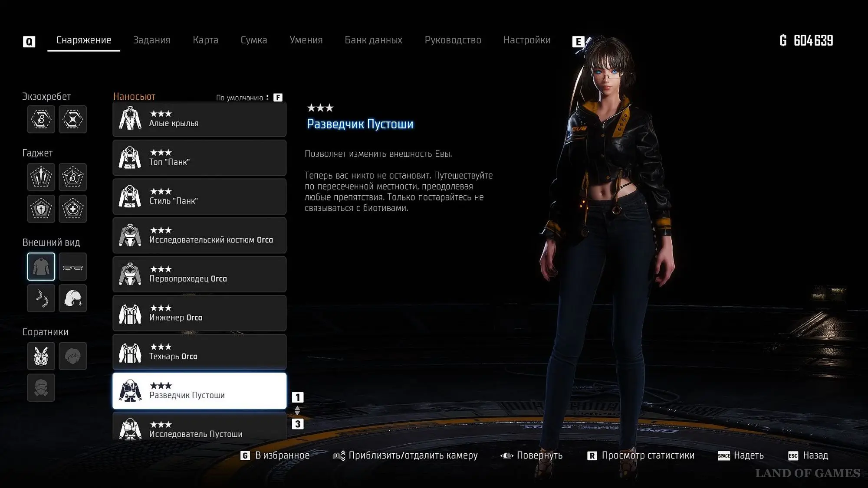Switch to the Карта tab
The height and width of the screenshot is (488, 868).
(x=205, y=40)
